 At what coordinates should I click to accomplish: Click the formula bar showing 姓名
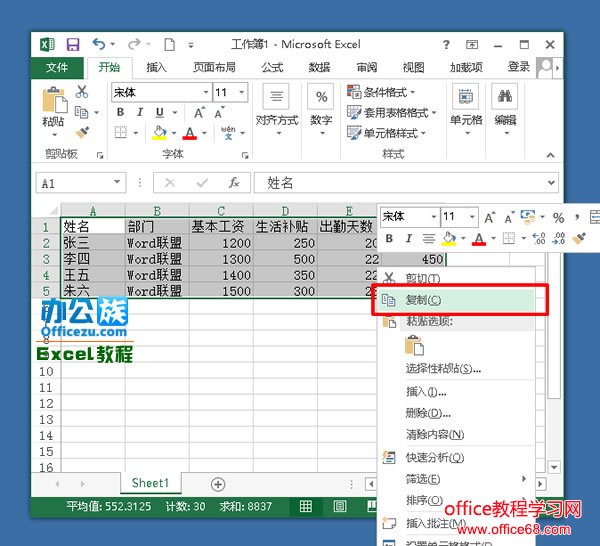tap(406, 183)
